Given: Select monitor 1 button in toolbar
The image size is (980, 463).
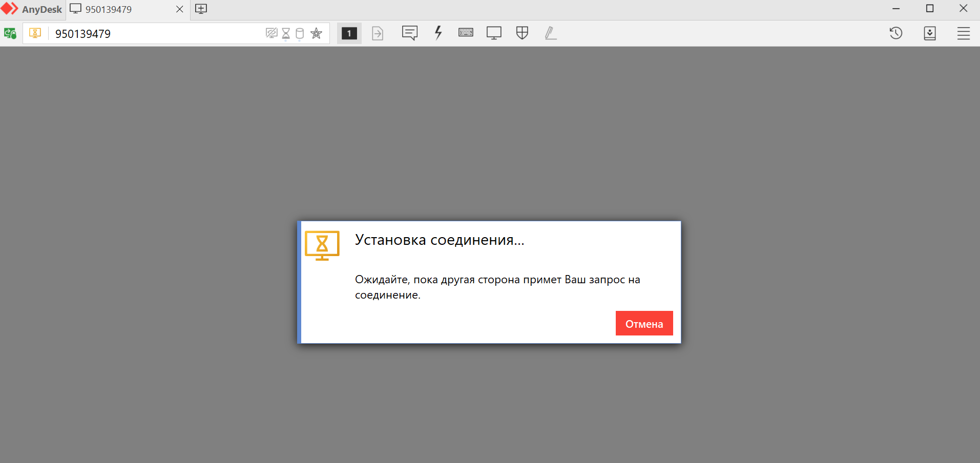Looking at the screenshot, I should [x=349, y=33].
